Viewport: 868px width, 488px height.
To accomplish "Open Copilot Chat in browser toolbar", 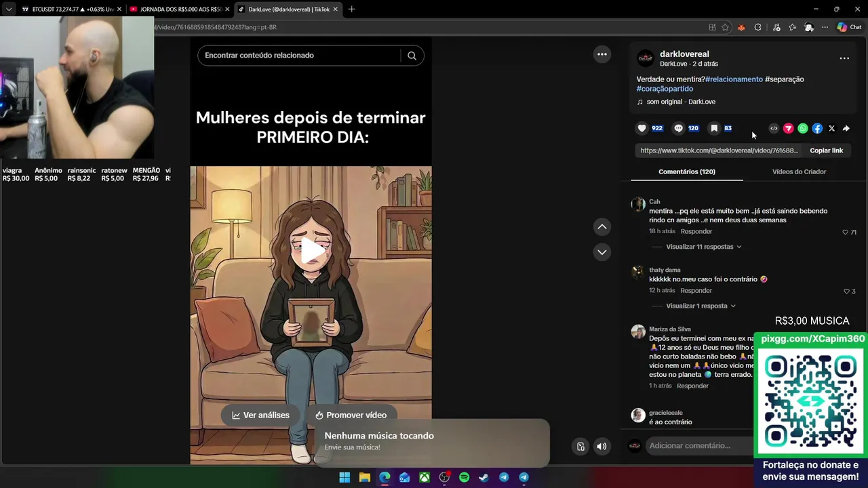I will click(849, 27).
